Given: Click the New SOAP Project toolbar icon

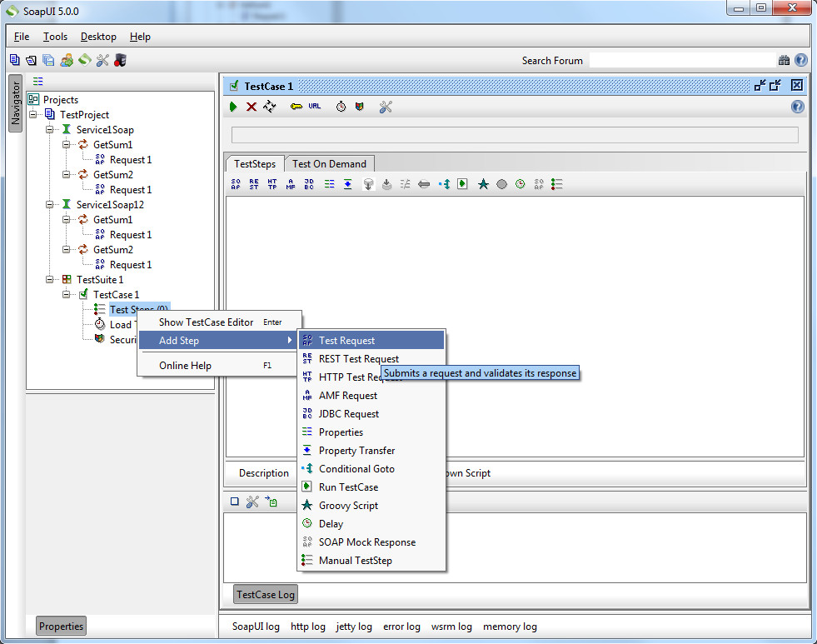Looking at the screenshot, I should [x=15, y=61].
